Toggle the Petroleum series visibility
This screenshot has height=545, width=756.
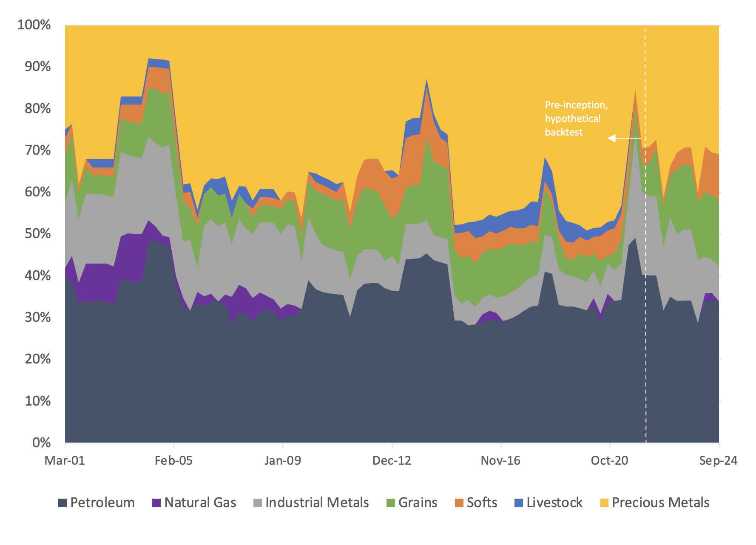(x=102, y=503)
